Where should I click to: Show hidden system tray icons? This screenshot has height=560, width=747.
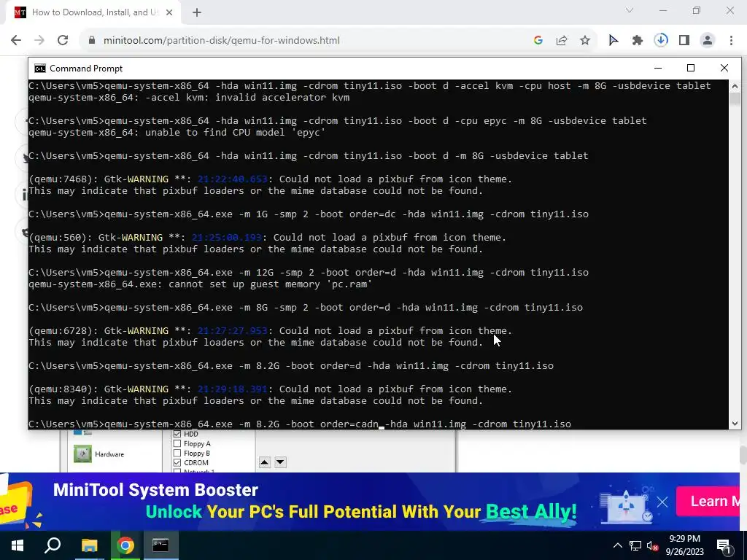coord(617,545)
